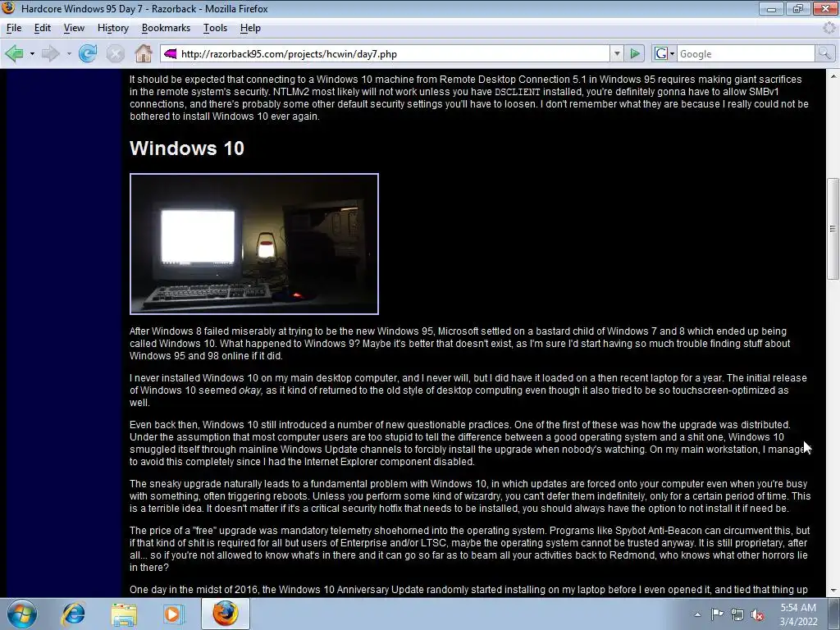Open the clock showing 5:54 AM
Viewport: 840px width, 630px height.
798,614
